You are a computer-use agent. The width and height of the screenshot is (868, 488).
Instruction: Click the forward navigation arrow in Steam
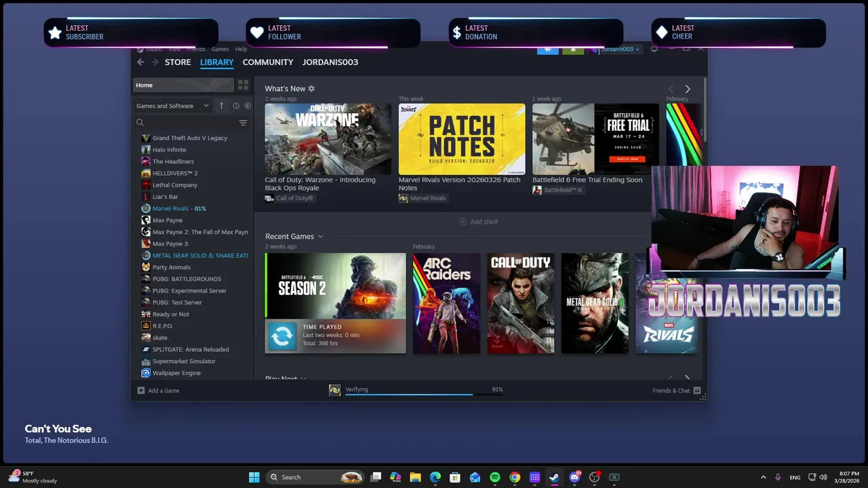pos(155,62)
